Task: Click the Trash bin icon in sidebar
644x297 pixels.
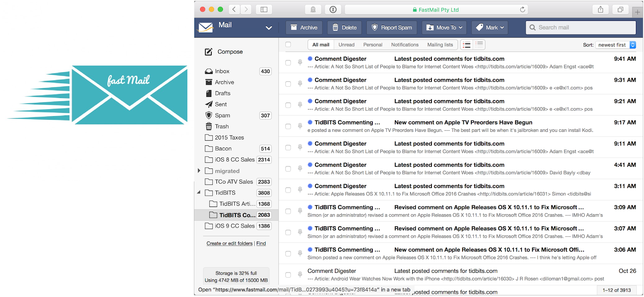Action: [x=208, y=127]
